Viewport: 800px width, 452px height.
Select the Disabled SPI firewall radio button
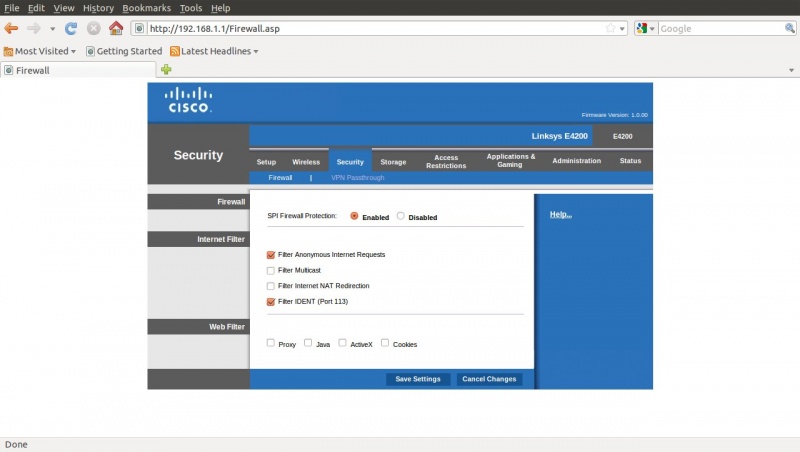pos(401,216)
